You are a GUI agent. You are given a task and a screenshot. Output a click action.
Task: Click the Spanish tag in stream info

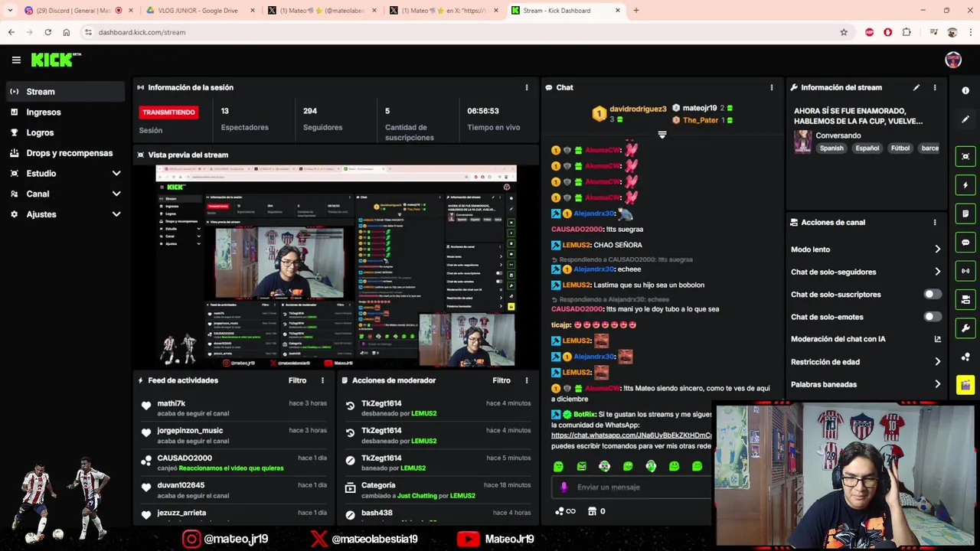coord(831,148)
